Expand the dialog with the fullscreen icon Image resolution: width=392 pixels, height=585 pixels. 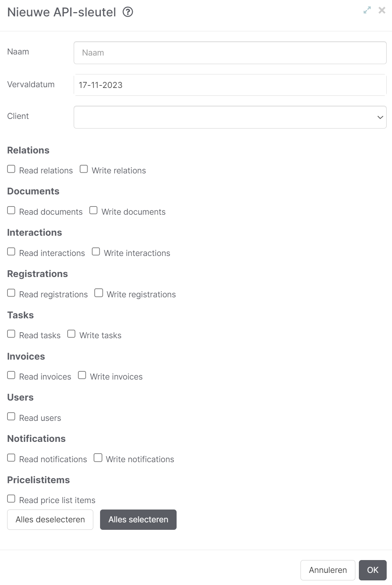pos(367,10)
